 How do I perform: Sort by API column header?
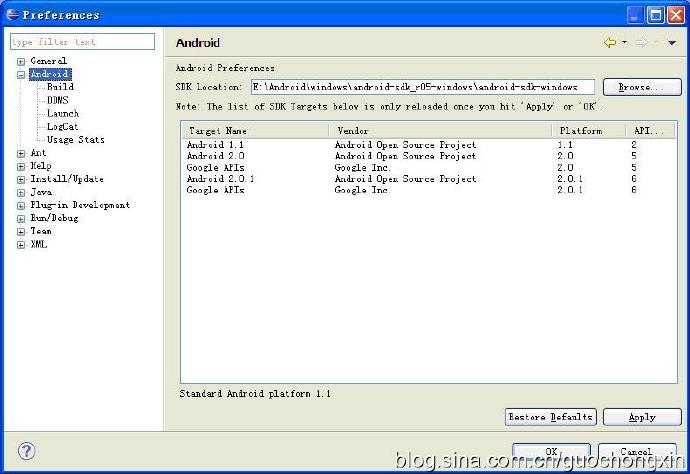coord(650,130)
